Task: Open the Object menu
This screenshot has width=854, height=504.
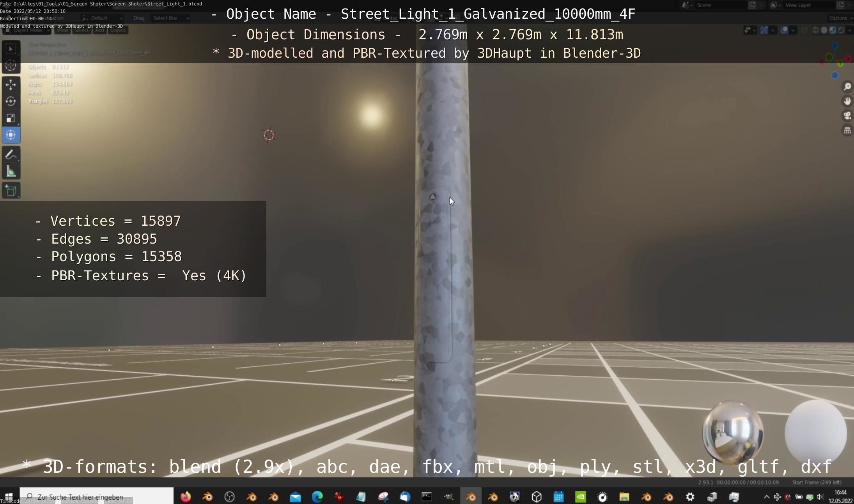Action: [118, 30]
